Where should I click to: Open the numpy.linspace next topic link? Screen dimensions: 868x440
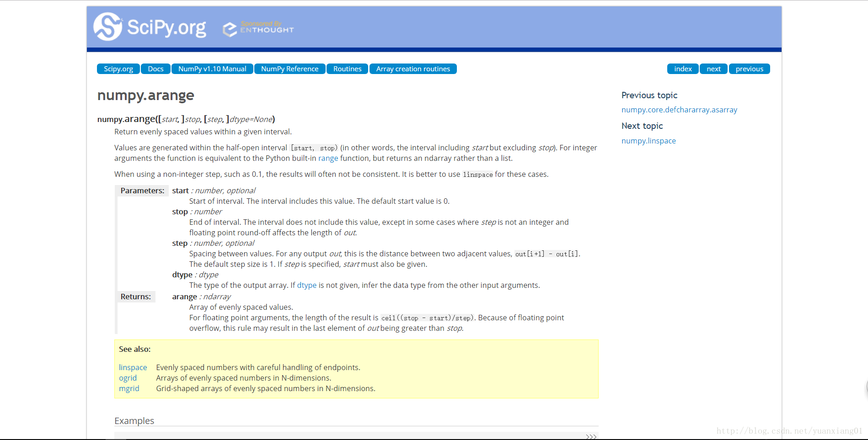click(648, 141)
